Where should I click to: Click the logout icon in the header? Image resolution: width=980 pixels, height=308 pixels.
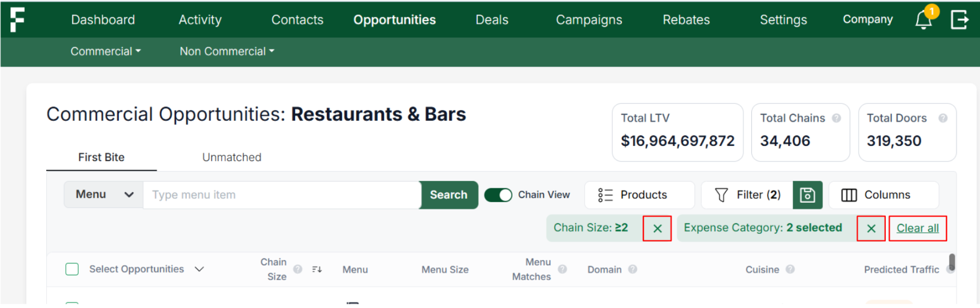[x=959, y=20]
